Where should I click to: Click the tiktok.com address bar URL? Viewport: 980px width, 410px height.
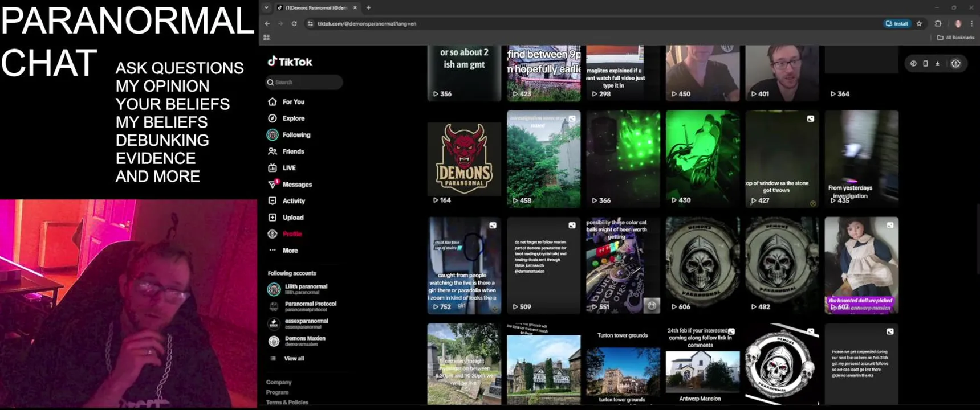367,23
